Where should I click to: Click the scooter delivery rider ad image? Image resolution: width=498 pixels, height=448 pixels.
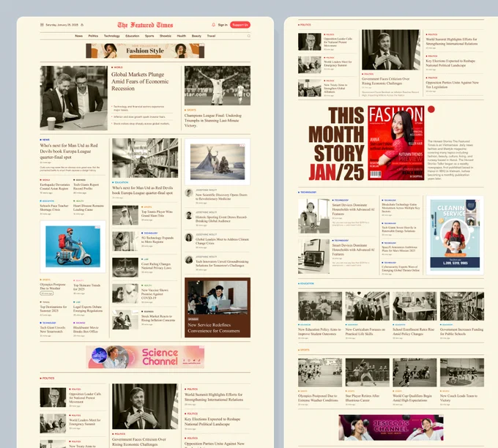click(73, 247)
